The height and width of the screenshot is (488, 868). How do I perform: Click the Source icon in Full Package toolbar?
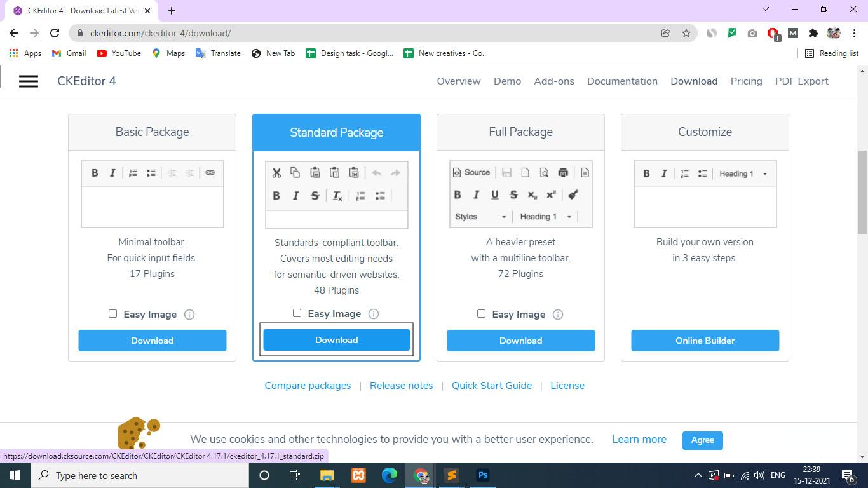click(470, 172)
